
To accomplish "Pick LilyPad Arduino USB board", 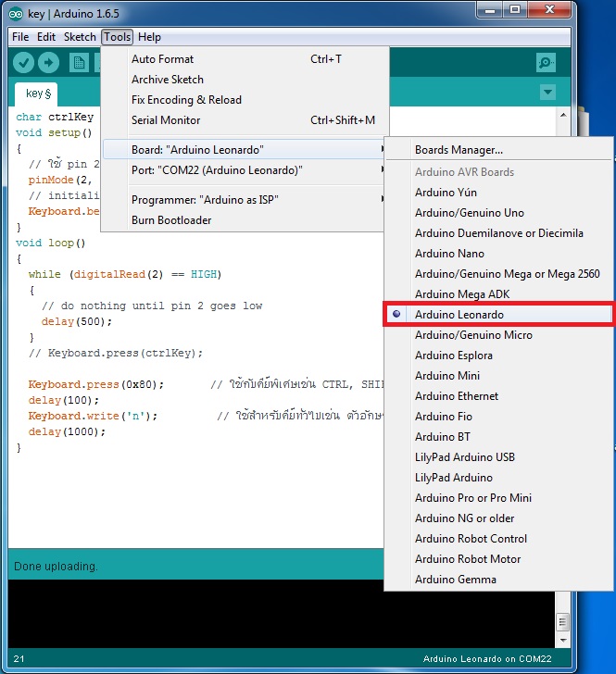I will click(x=498, y=457).
